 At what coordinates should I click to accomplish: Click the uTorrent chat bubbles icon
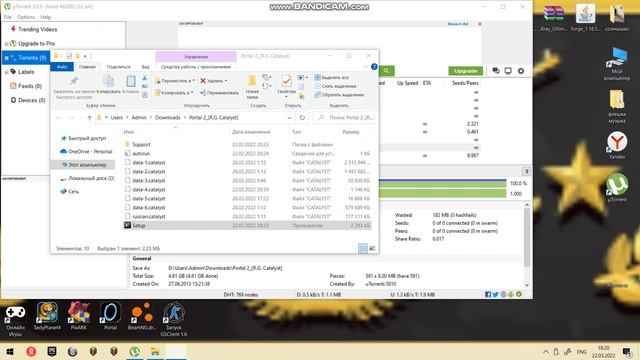point(496,71)
